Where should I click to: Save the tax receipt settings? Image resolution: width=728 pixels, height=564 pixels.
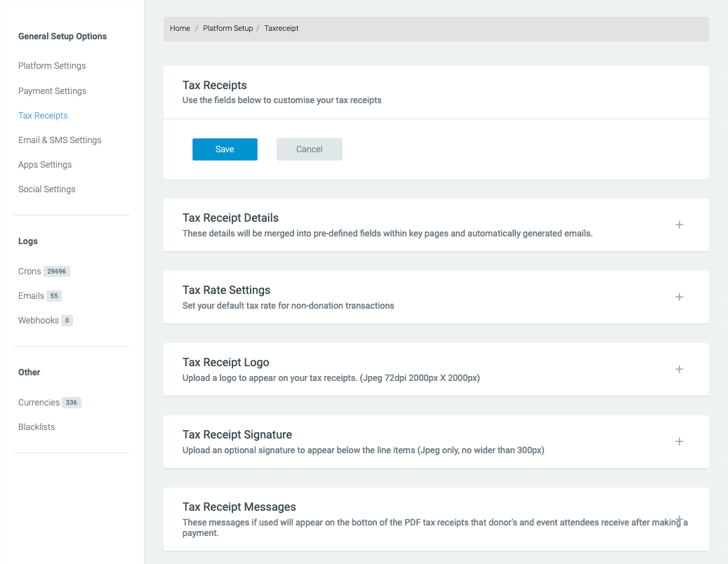tap(225, 149)
